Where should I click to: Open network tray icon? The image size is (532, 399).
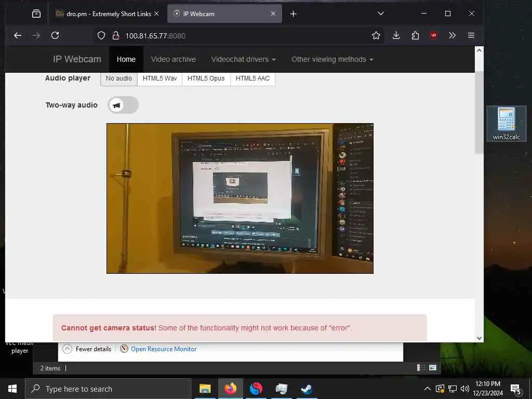[x=453, y=389]
